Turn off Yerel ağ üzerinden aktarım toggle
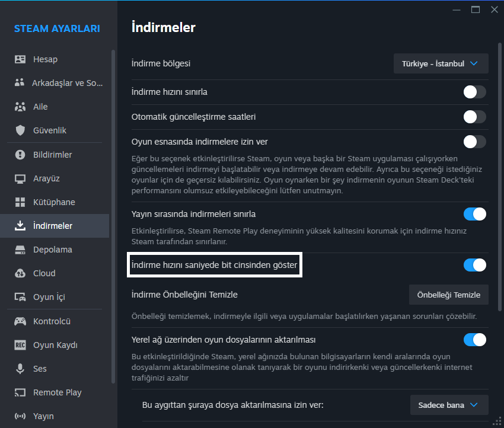The height and width of the screenshot is (428, 504). 474,340
